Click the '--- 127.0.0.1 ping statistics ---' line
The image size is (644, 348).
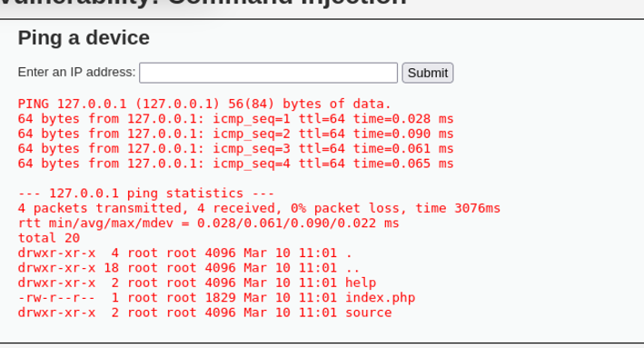(146, 194)
